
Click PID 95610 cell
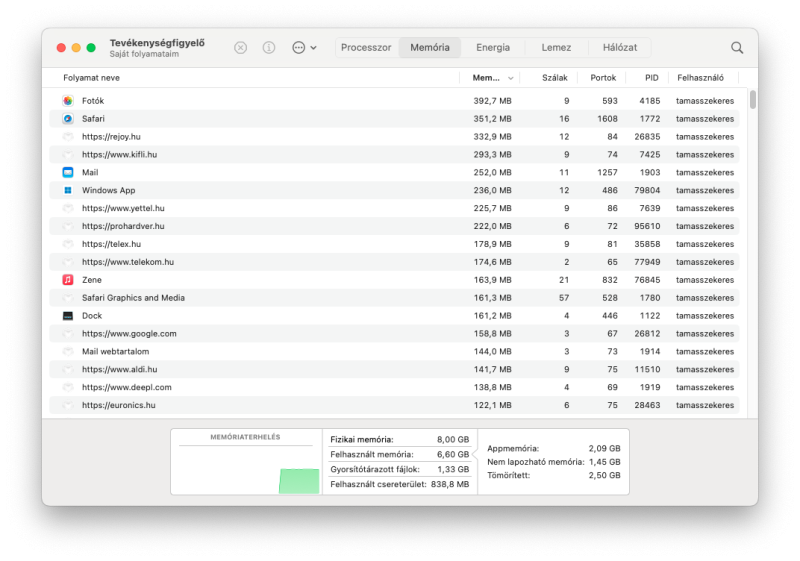tap(647, 226)
